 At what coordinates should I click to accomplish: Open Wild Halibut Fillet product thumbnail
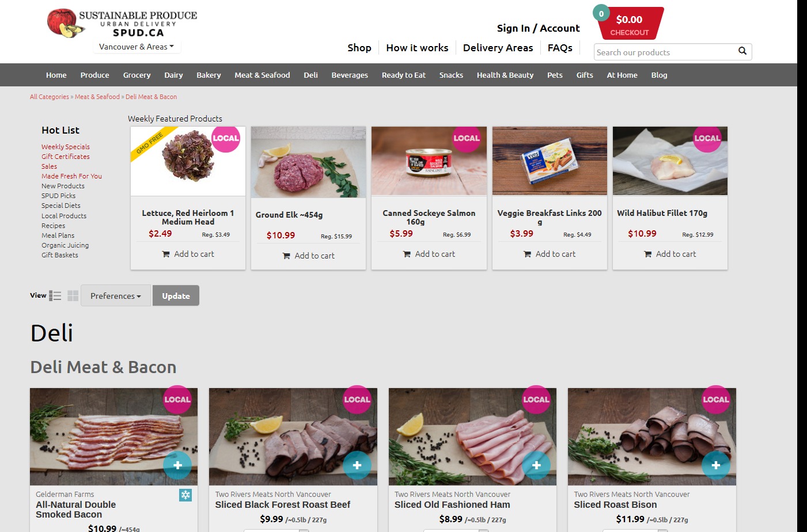tap(670, 161)
